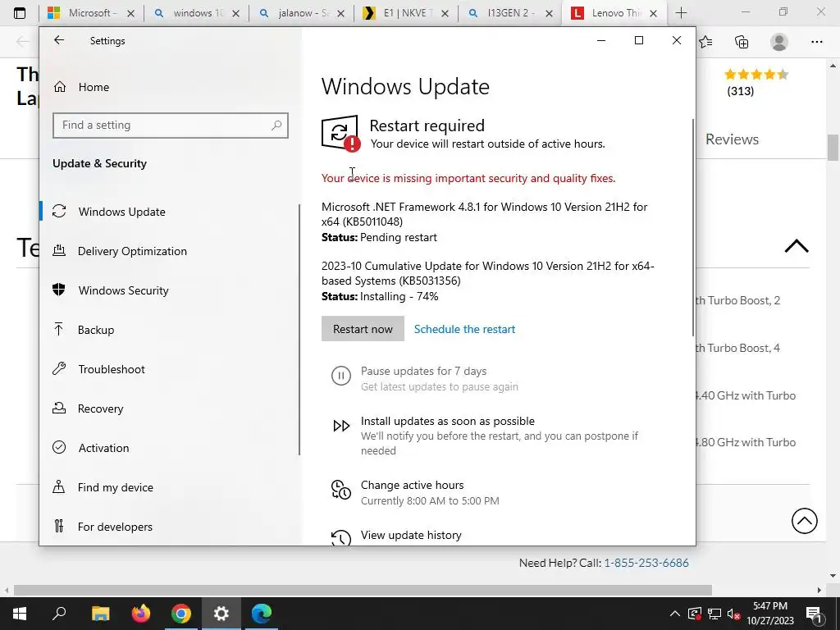Click the browser horizontal scrollbar
Viewport: 840px width, 630px height.
coord(363,590)
